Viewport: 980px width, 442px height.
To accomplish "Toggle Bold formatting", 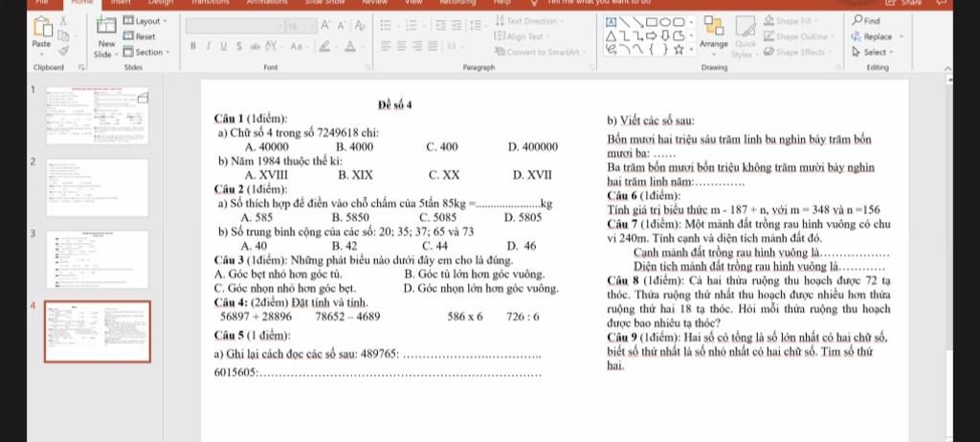I will click(193, 46).
